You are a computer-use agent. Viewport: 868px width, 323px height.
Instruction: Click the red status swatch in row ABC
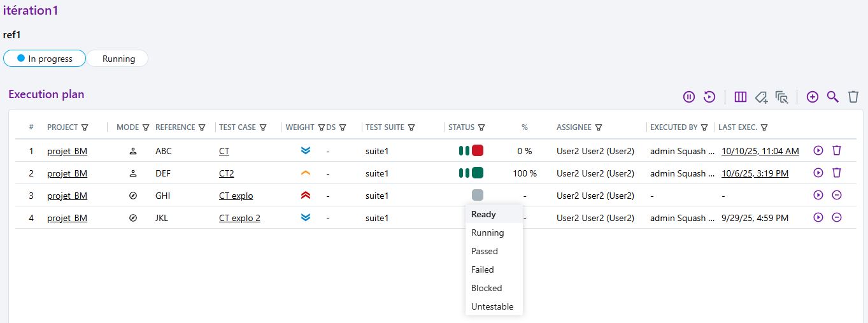[478, 151]
